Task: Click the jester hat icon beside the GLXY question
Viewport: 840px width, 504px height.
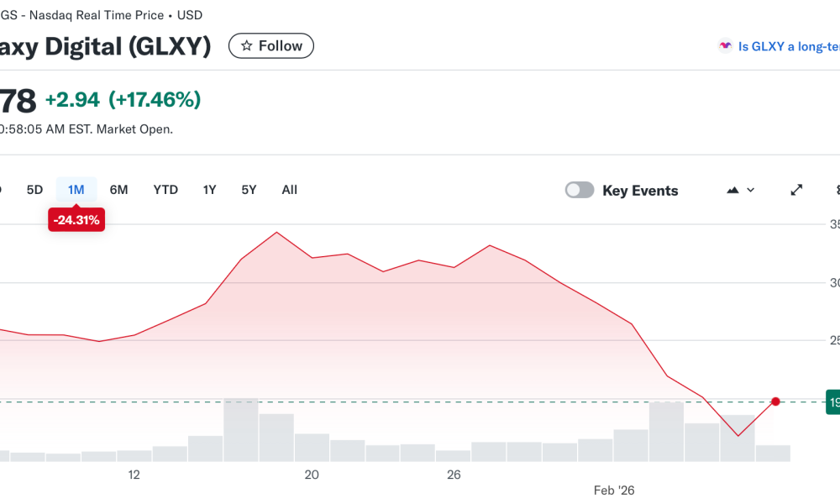Action: 723,46
